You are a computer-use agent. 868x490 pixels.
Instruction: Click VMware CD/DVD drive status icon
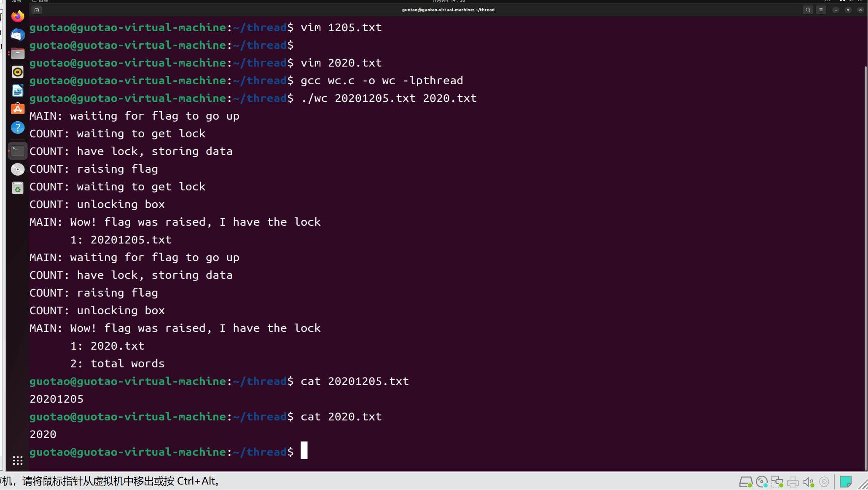(761, 482)
